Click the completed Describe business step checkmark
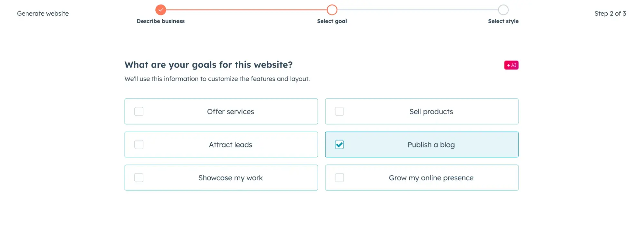The image size is (644, 233). pos(161,10)
